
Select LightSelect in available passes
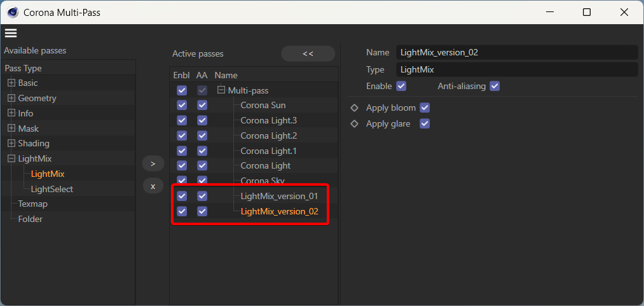(x=51, y=189)
